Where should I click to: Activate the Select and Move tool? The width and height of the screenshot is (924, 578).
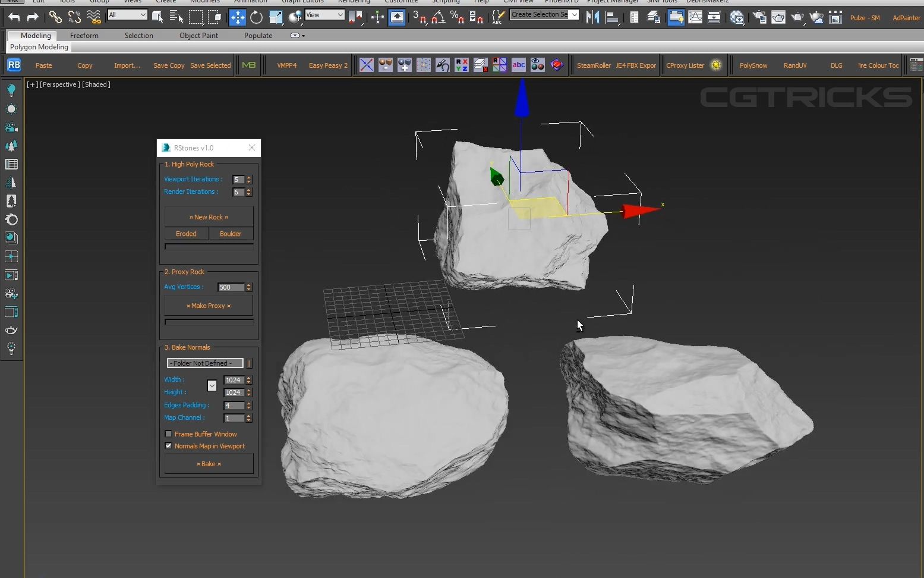(238, 17)
